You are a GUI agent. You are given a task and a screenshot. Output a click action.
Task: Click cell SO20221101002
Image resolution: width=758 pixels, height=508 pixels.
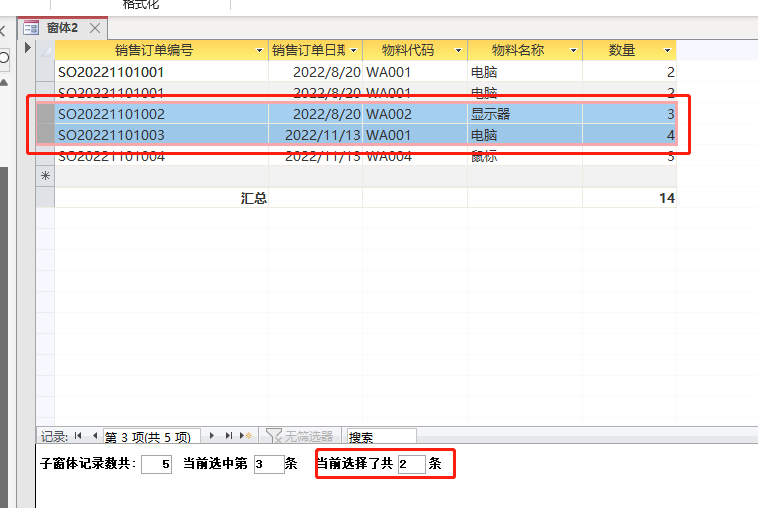click(x=161, y=114)
